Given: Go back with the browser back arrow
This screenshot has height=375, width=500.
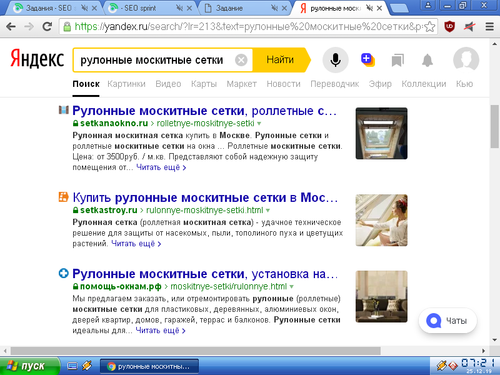Looking at the screenshot, I should coord(11,26).
